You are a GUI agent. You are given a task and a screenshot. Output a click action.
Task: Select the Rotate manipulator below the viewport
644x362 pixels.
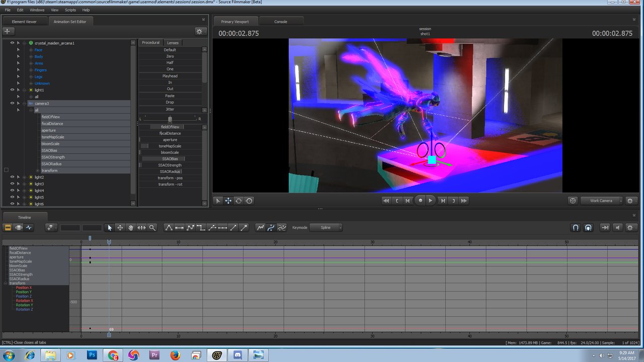click(238, 201)
